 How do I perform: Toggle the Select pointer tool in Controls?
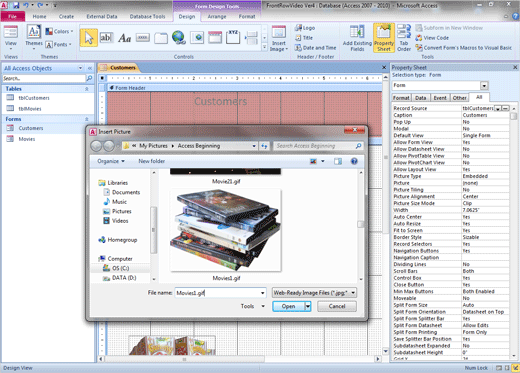click(89, 38)
